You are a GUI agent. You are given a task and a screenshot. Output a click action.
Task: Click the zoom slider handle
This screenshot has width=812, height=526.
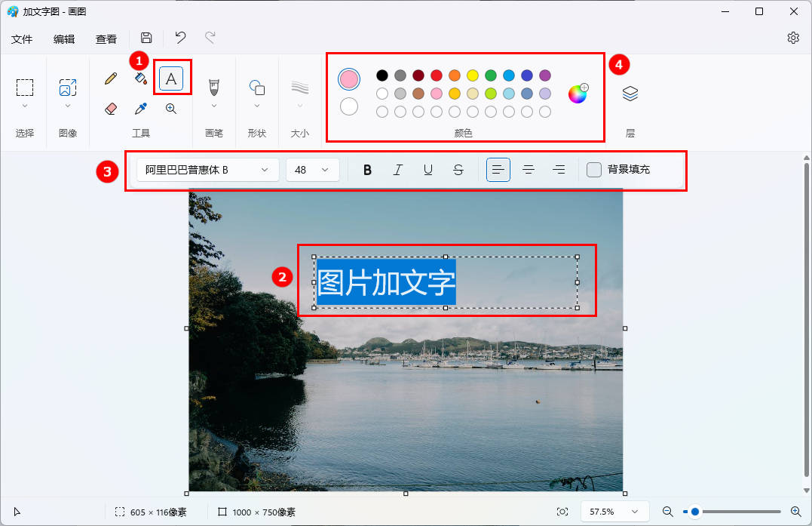point(695,512)
